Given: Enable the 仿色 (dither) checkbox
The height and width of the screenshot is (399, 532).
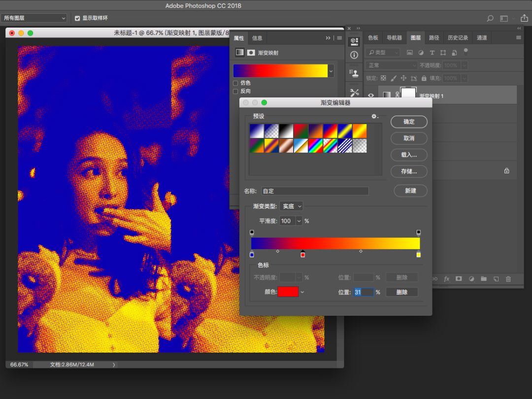Looking at the screenshot, I should click(x=235, y=83).
